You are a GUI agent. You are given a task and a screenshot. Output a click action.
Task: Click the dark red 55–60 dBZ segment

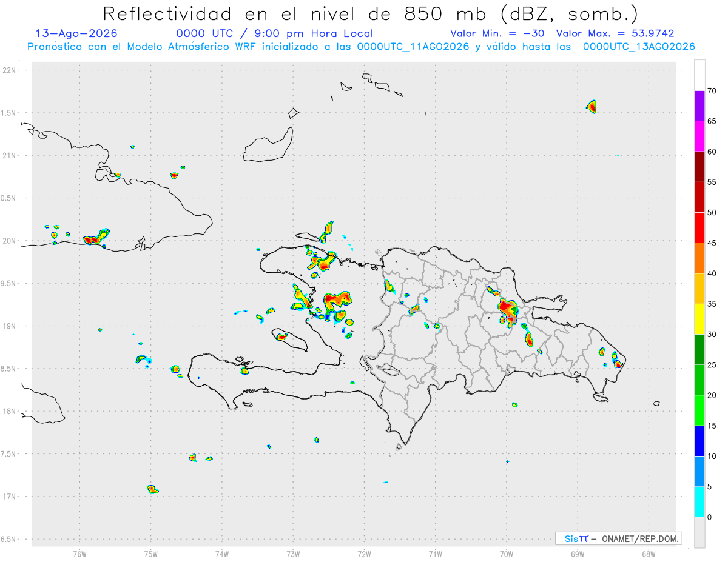699,167
